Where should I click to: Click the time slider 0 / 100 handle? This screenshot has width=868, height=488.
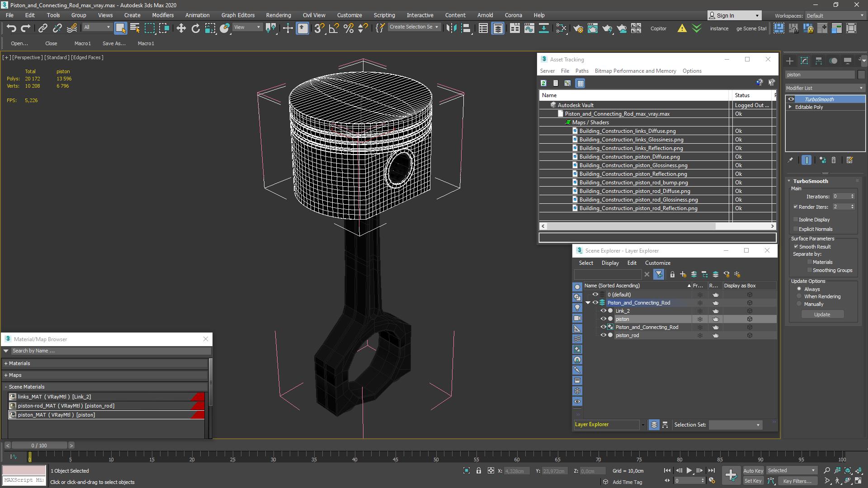click(39, 446)
